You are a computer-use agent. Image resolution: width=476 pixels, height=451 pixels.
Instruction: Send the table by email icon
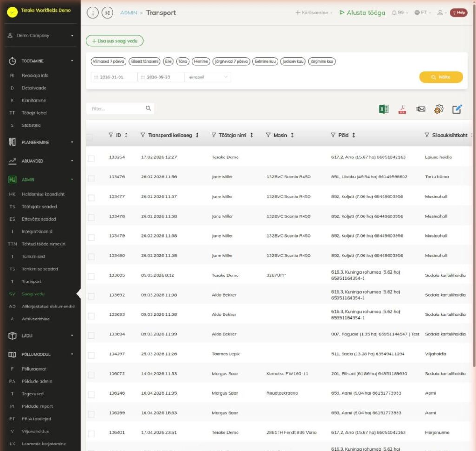(x=420, y=109)
